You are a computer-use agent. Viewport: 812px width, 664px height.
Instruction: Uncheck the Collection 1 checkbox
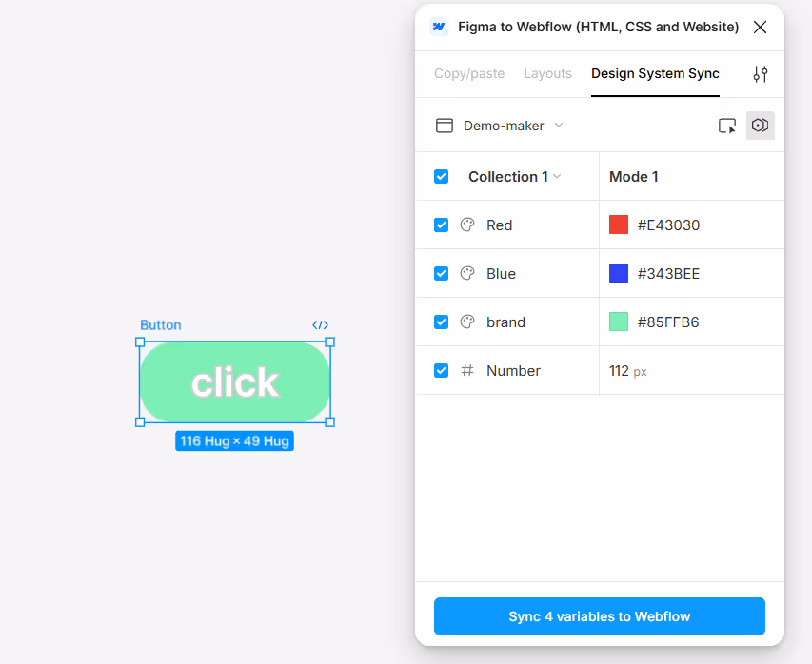[441, 177]
